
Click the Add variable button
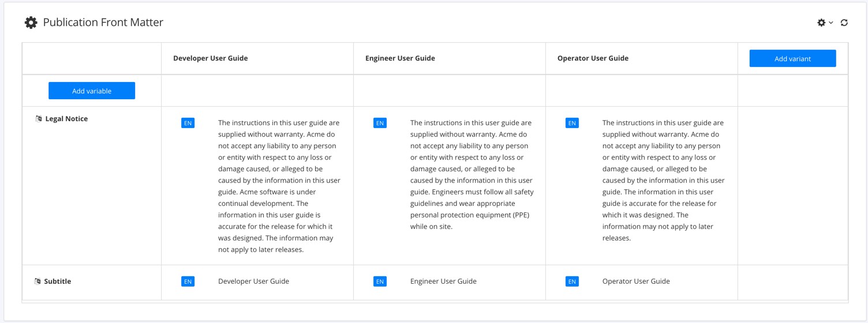point(92,91)
